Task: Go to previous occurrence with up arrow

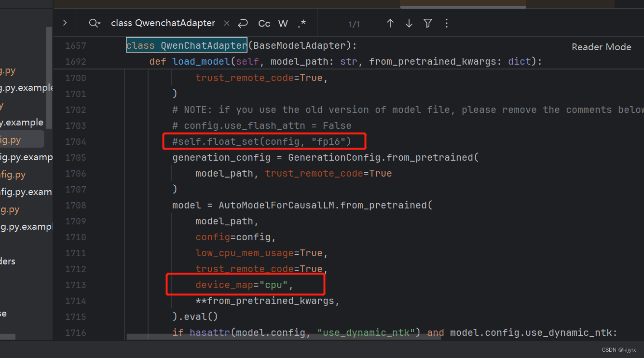Action: point(390,23)
